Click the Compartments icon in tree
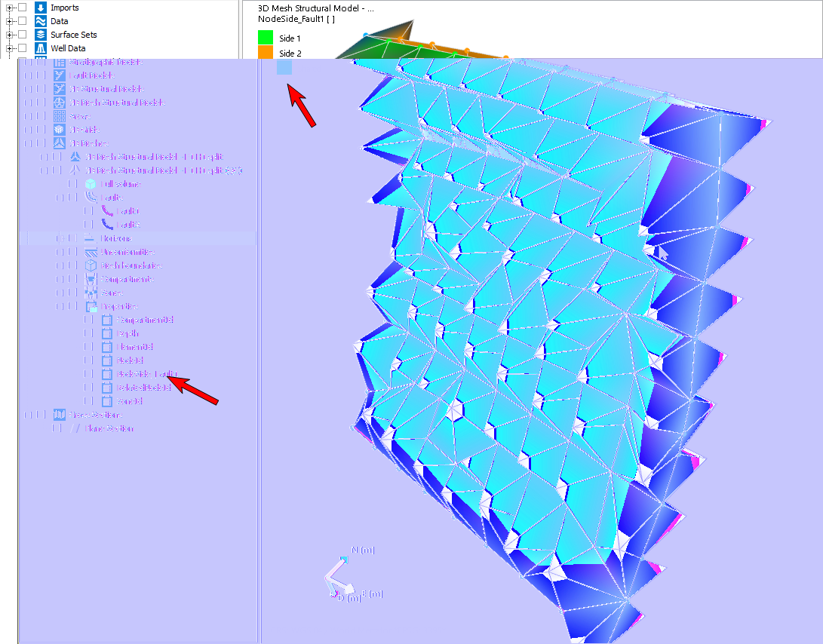This screenshot has height=644, width=823. pyautogui.click(x=91, y=279)
